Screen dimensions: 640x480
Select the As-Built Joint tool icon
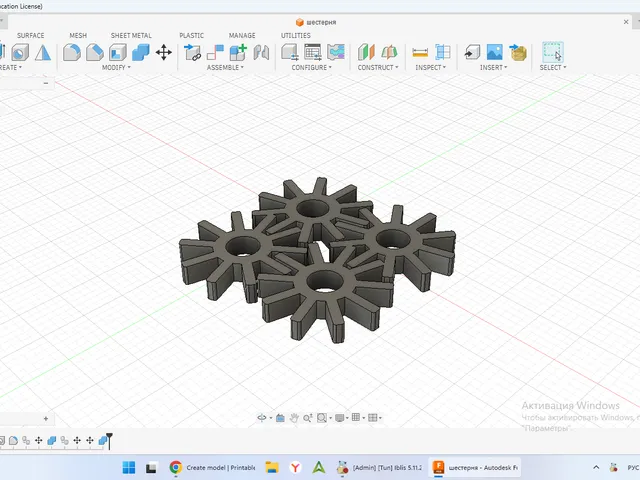point(261,52)
